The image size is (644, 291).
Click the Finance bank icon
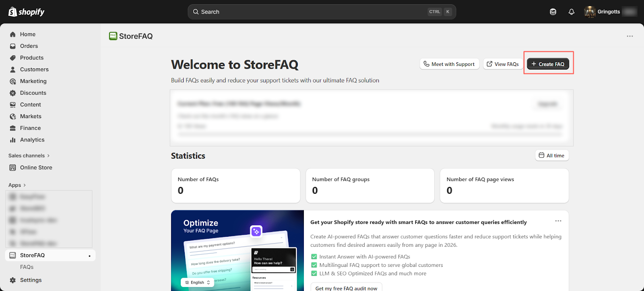coord(13,128)
